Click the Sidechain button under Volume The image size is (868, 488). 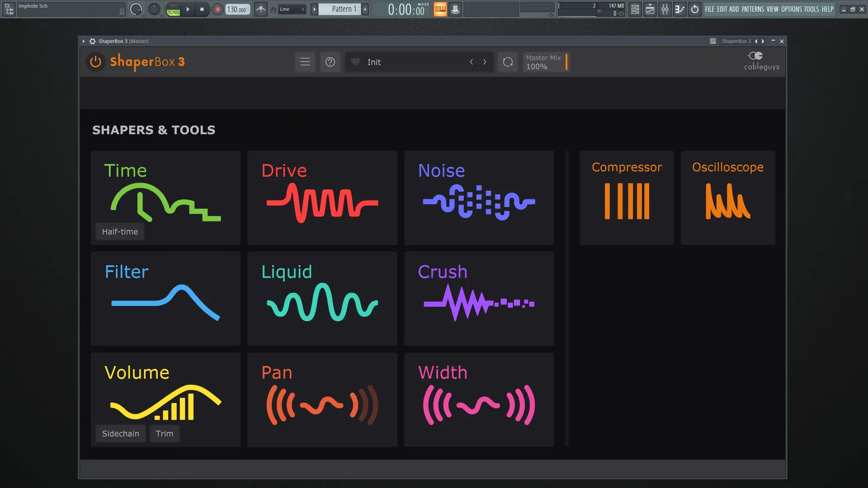point(120,433)
